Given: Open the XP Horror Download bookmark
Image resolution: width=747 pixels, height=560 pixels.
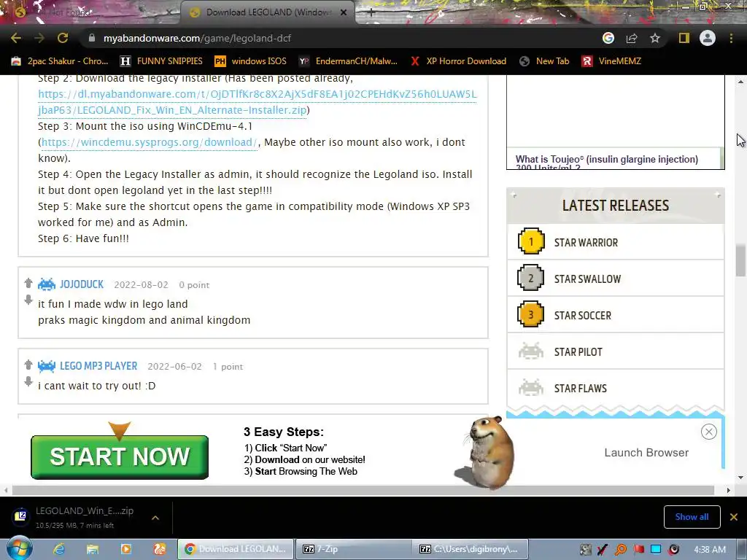Looking at the screenshot, I should point(458,61).
